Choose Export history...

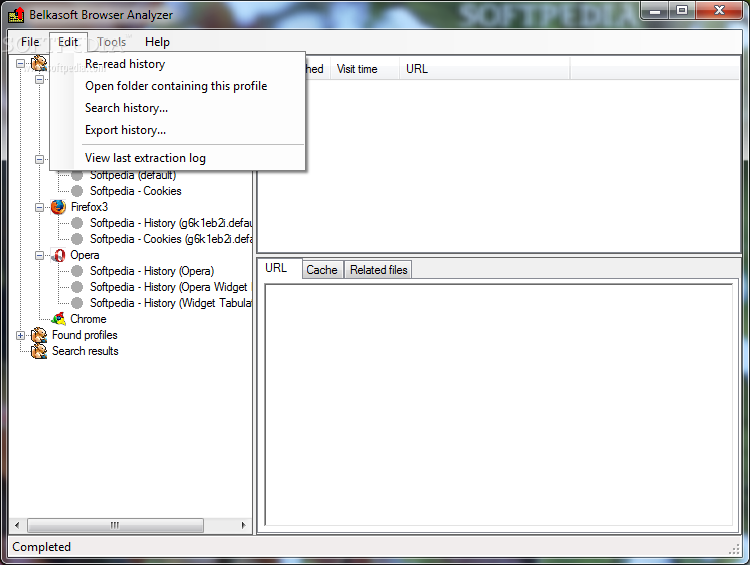(177, 130)
